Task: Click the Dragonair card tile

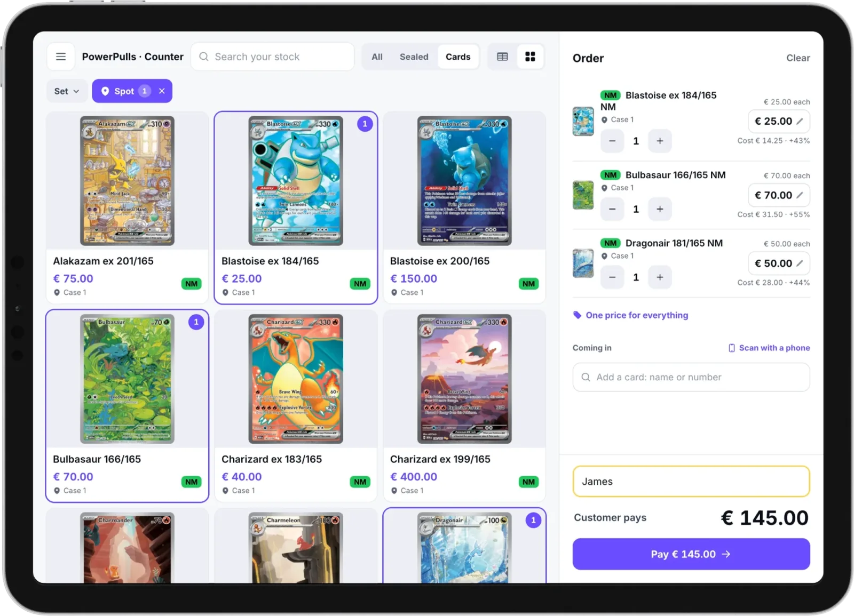Action: pos(464,546)
